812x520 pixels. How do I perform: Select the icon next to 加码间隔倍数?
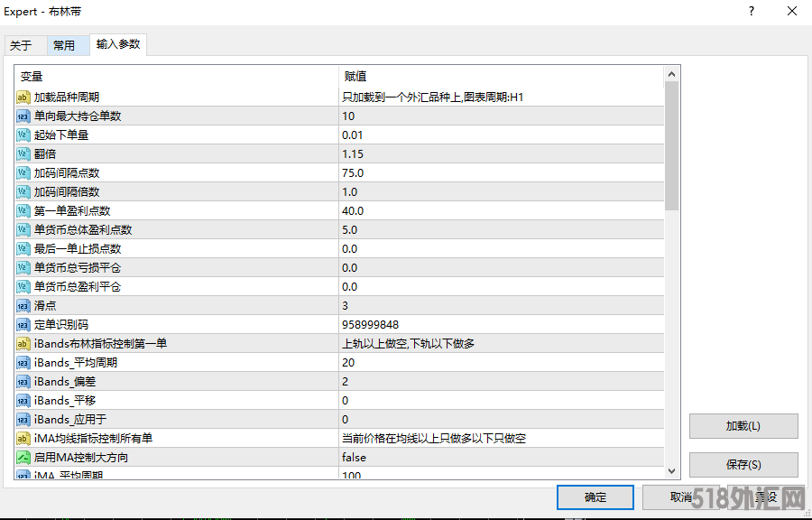pyautogui.click(x=23, y=192)
